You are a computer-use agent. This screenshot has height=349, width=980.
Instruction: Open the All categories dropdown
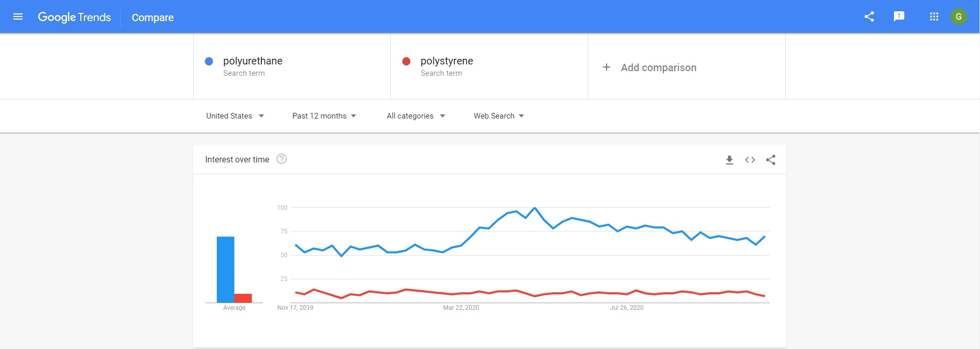pyautogui.click(x=415, y=115)
